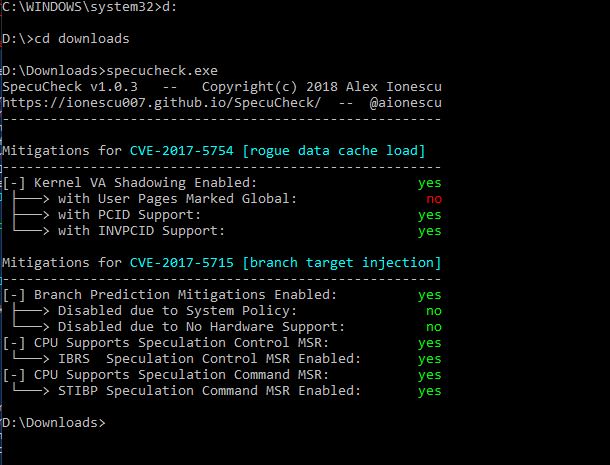Click the bottom D:\Downloads> prompt
This screenshot has height=465, width=610.
(50, 423)
